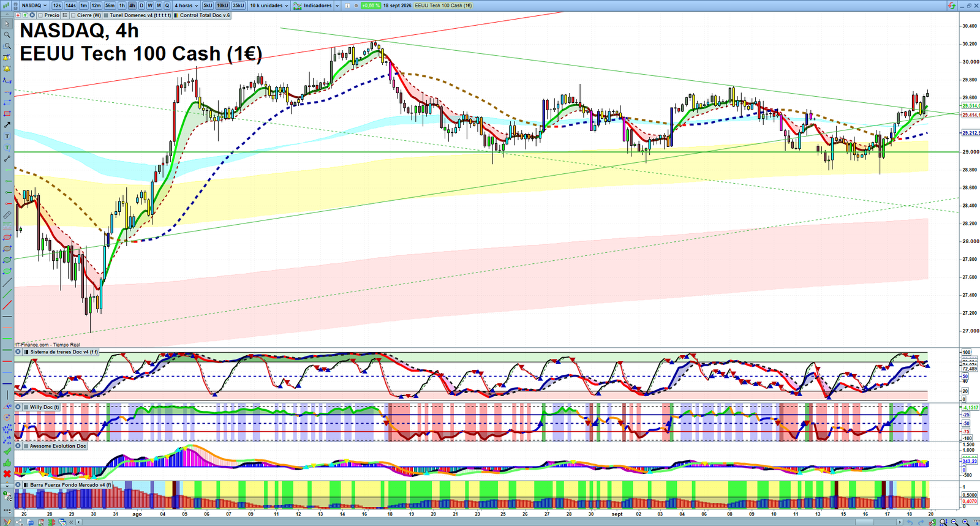Toggle the 56m timeframe button
Image resolution: width=980 pixels, height=526 pixels.
[x=110, y=6]
